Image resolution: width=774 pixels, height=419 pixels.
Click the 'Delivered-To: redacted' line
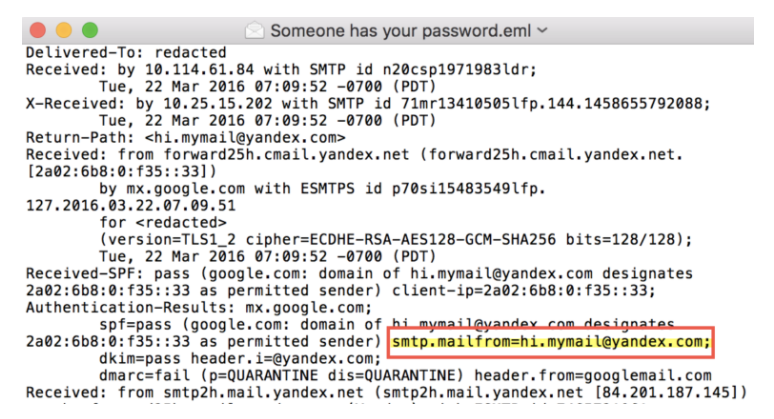pos(126,52)
